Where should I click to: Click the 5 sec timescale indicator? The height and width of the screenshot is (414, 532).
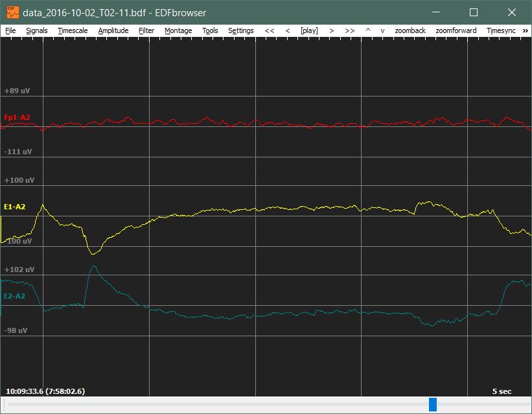coord(502,391)
